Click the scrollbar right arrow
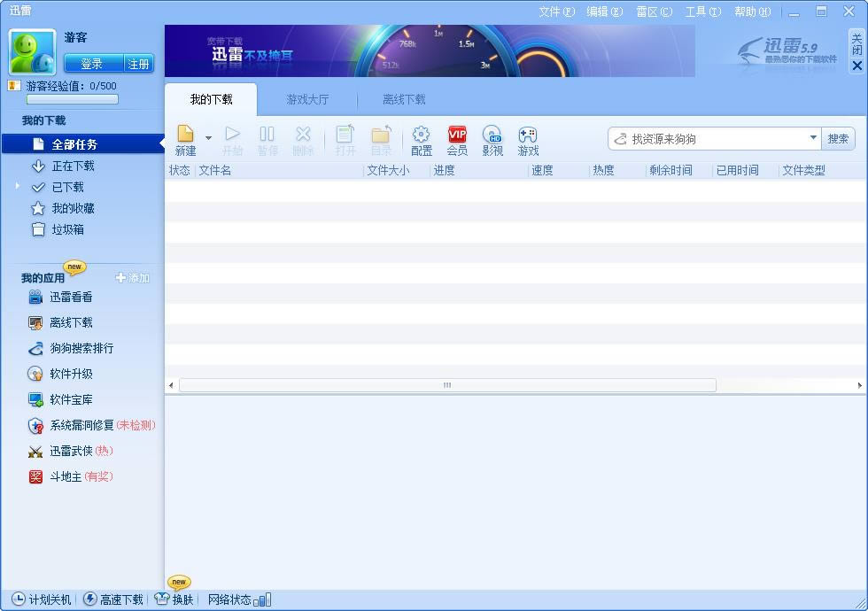 (860, 385)
